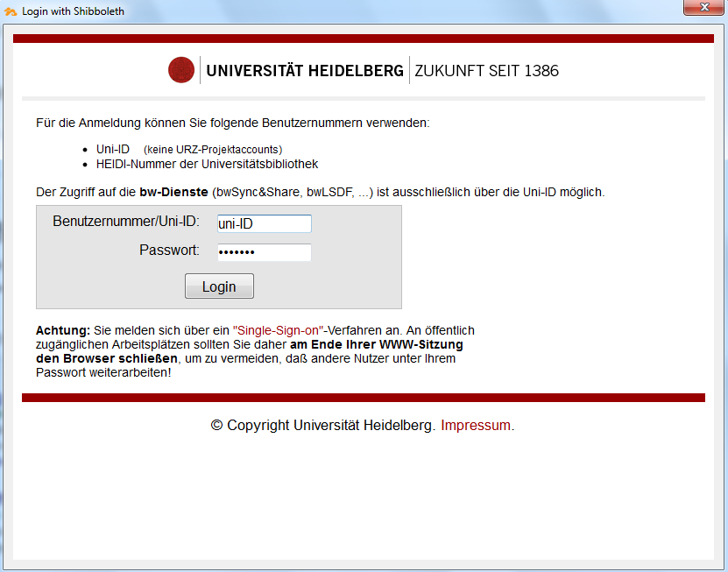Screen dimensions: 728x572
Task: Click the "Benutzernummer/Uni-ID:" label
Action: point(126,222)
